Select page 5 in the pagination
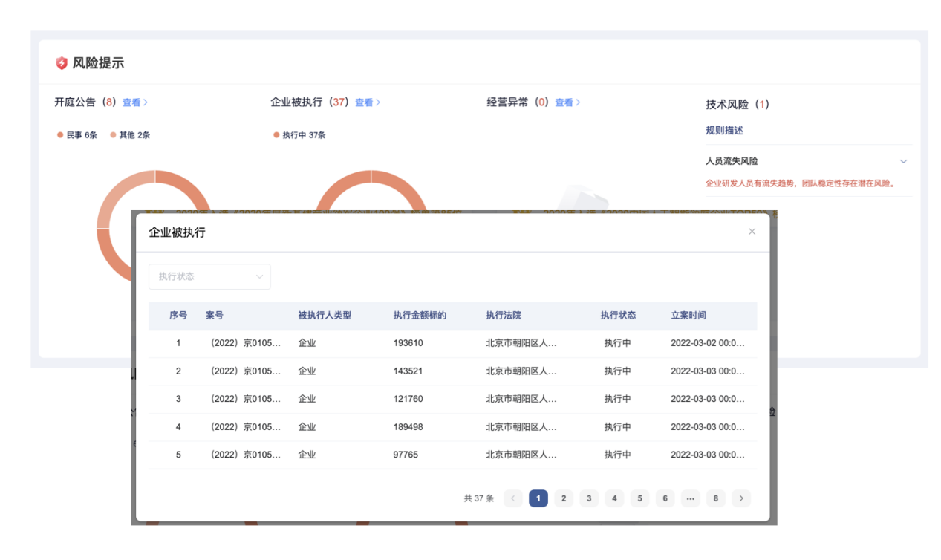The width and height of the screenshot is (941, 560). click(639, 498)
